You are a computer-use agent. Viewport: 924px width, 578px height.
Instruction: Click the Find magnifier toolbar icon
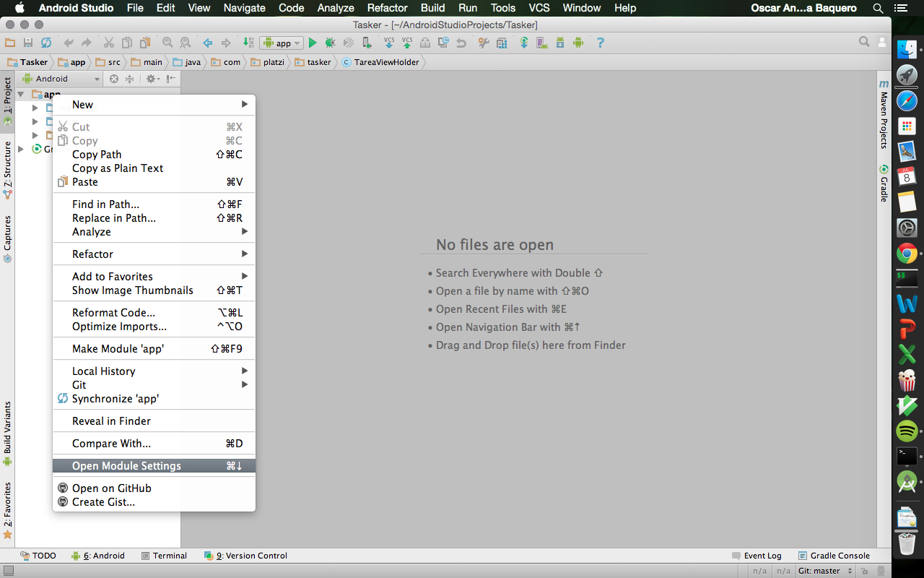pyautogui.click(x=167, y=43)
